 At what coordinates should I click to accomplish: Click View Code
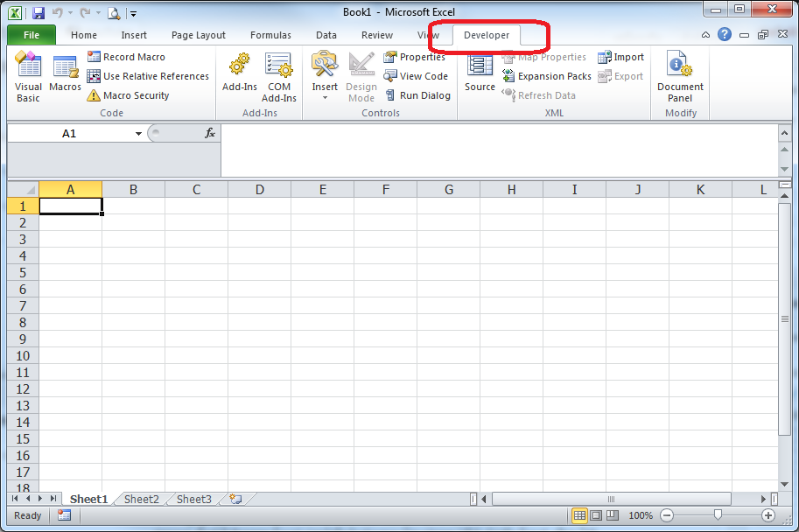coord(416,76)
